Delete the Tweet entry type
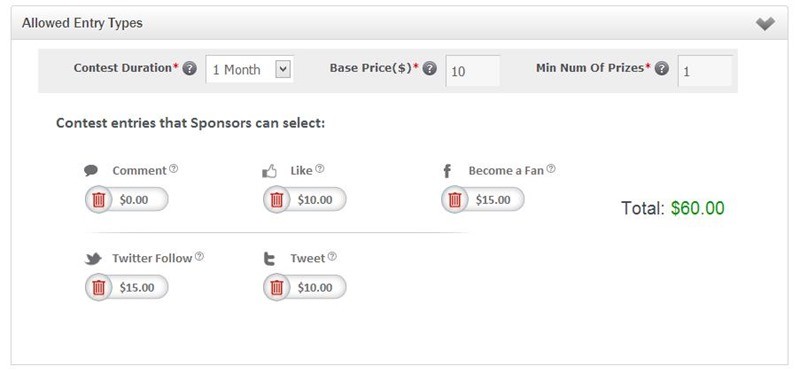 coord(277,287)
